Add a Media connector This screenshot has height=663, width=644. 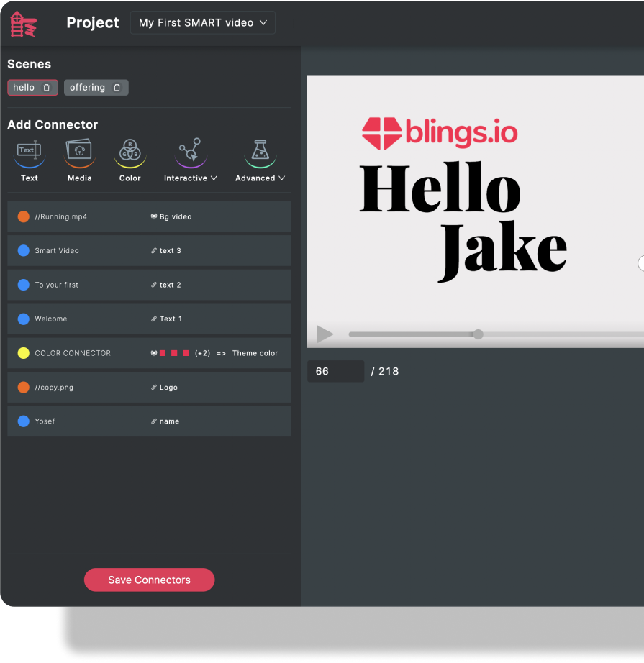(80, 160)
